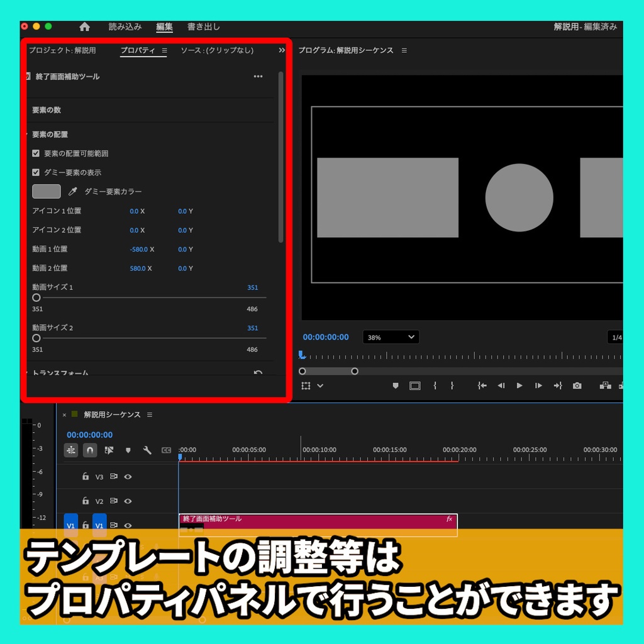Screen dimensions: 644x644
Task: Click the CC captions icon in timeline toolbar
Action: 165,450
